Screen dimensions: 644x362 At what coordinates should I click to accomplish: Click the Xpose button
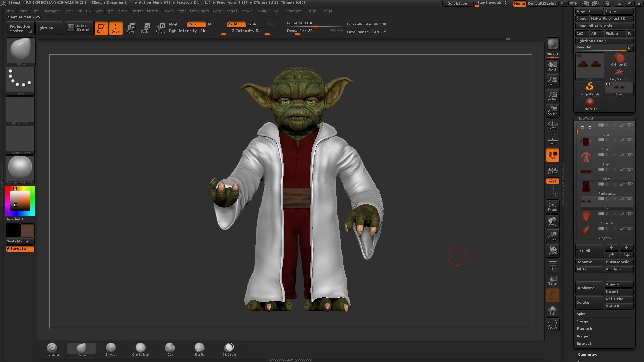pyautogui.click(x=552, y=324)
